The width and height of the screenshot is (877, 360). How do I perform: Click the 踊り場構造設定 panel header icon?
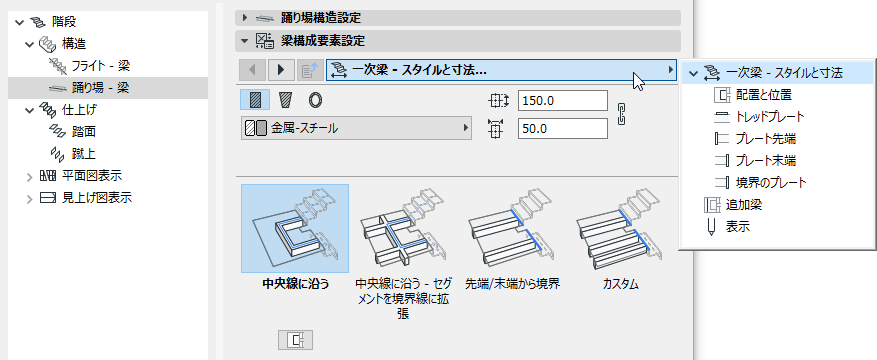pyautogui.click(x=265, y=18)
